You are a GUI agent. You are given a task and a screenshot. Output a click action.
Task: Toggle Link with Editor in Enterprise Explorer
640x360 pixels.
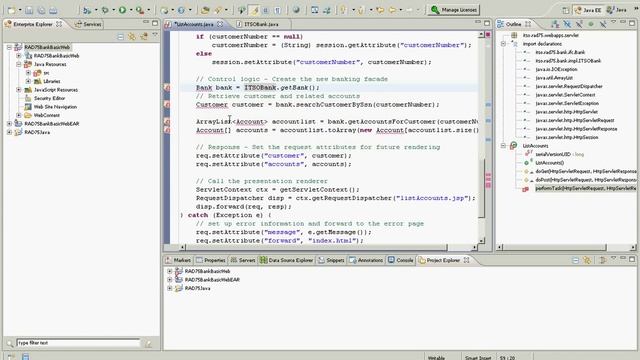click(132, 37)
